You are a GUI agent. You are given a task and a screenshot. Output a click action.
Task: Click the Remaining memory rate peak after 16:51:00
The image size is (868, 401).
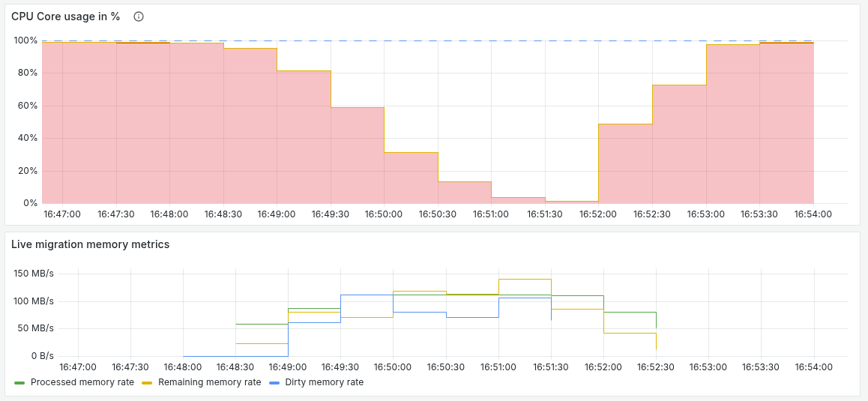(525, 279)
